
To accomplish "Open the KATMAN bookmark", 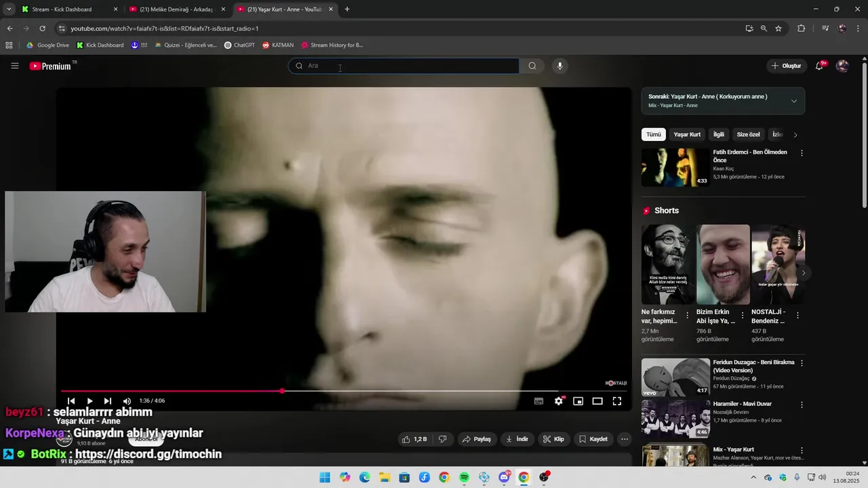I will pos(278,45).
